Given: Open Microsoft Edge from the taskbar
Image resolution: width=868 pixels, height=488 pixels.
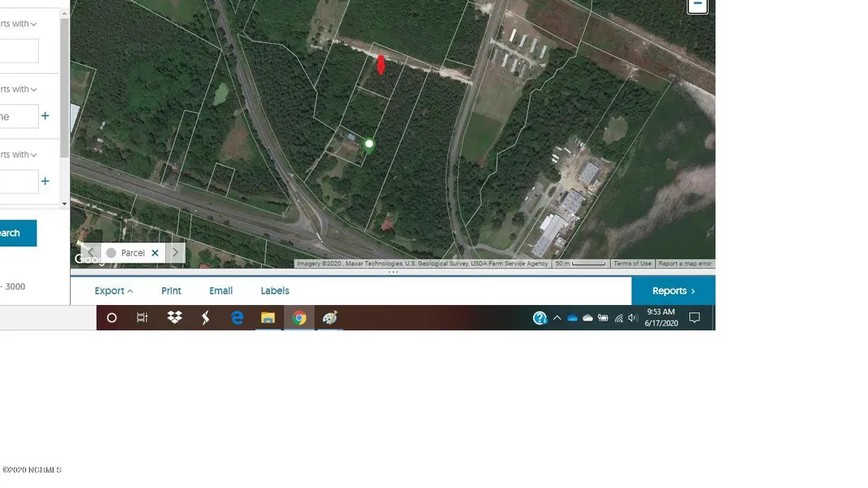Looking at the screenshot, I should tap(237, 318).
